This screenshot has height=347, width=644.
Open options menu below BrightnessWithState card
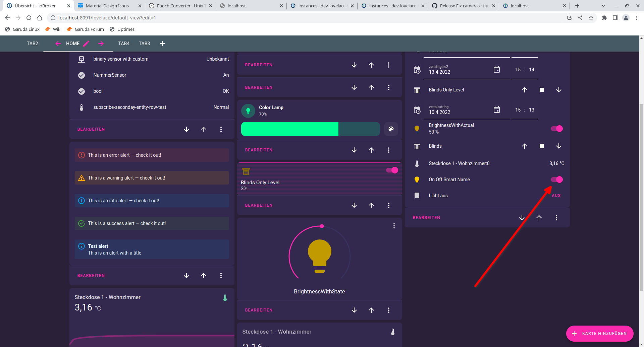389,310
